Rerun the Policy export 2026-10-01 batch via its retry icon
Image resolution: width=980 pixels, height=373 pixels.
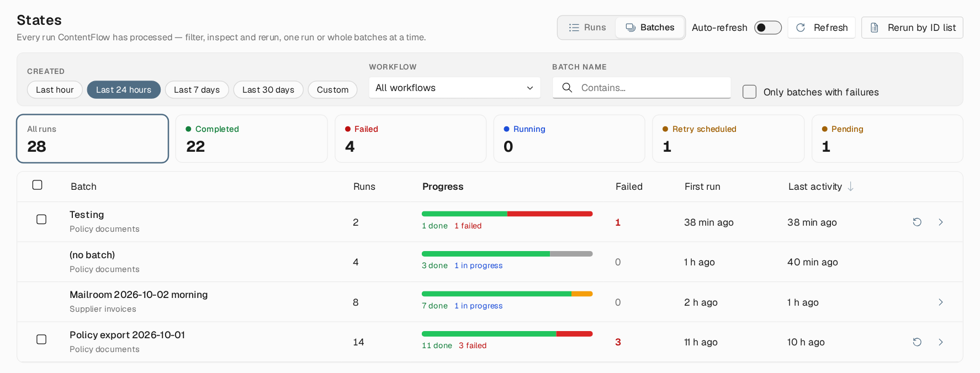(917, 342)
